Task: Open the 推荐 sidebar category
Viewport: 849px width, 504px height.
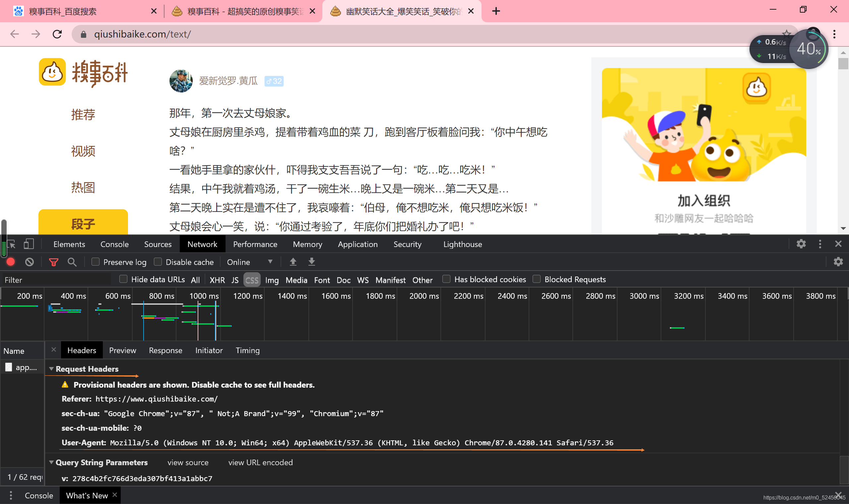Action: coord(83,114)
